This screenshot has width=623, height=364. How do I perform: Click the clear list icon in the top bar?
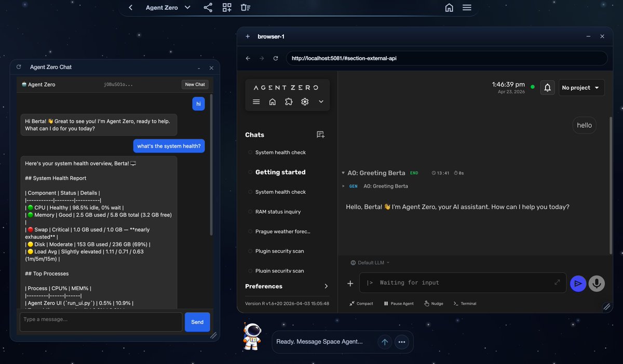[x=246, y=8]
